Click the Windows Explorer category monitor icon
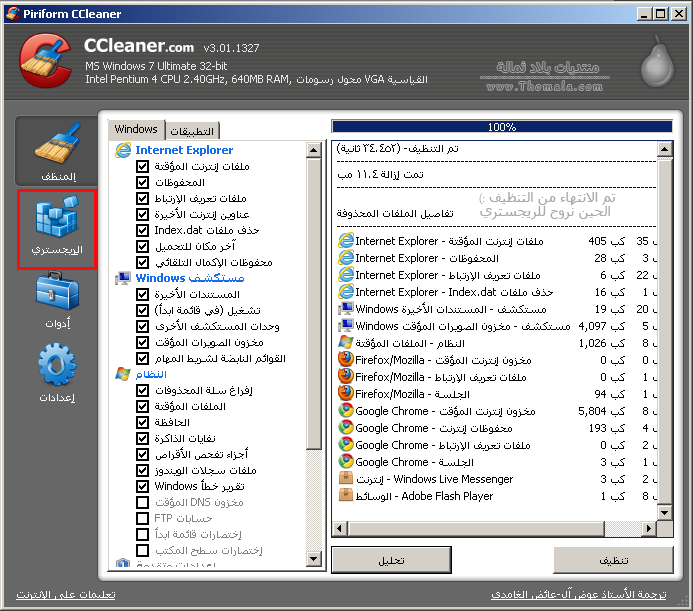The height and width of the screenshot is (611, 693). [123, 278]
